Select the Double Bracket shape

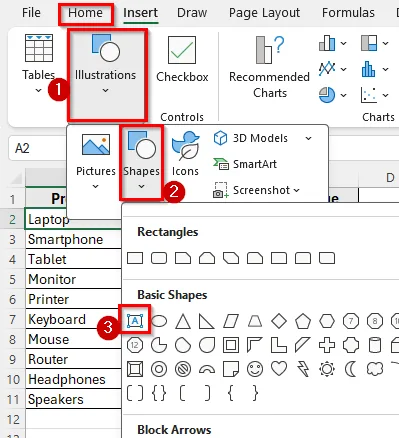[x=135, y=393]
